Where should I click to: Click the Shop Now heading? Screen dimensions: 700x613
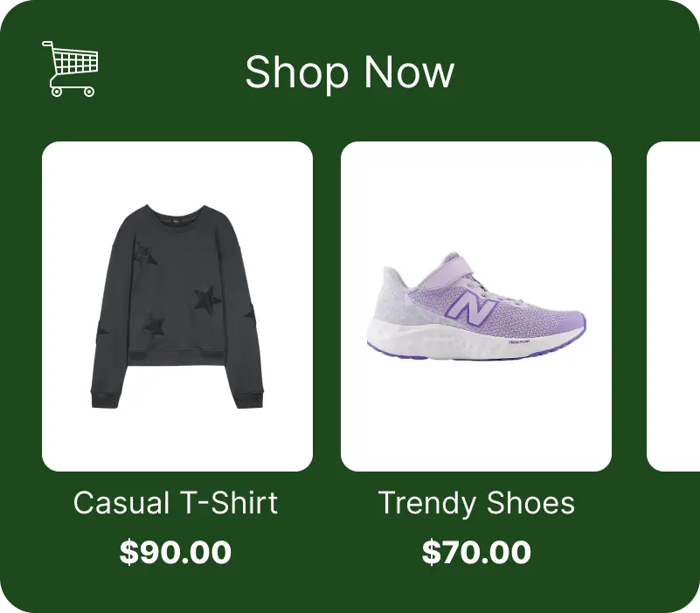[x=350, y=72]
